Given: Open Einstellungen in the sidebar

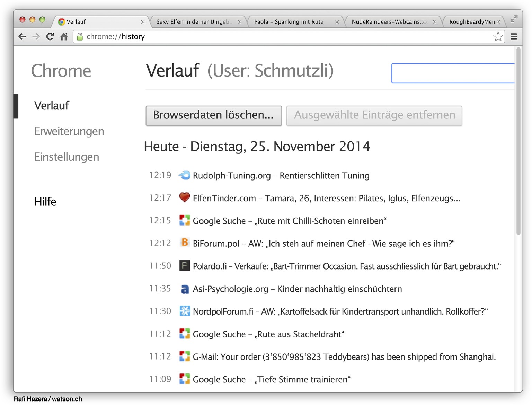Looking at the screenshot, I should [x=66, y=157].
